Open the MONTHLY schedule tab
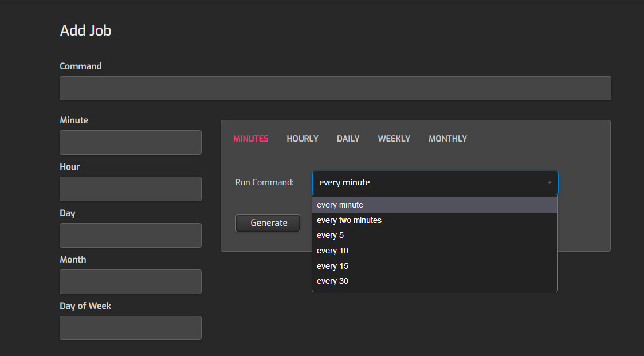The height and width of the screenshot is (356, 644). [x=447, y=139]
